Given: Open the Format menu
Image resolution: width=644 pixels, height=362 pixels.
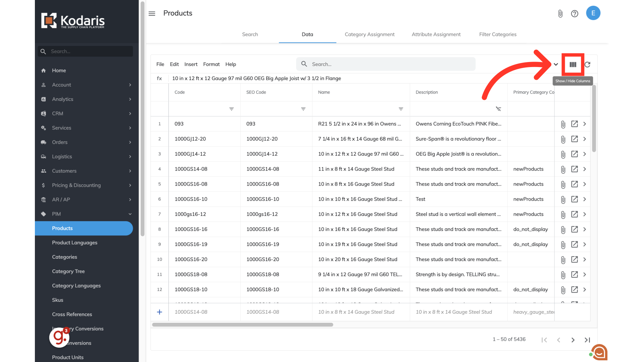Looking at the screenshot, I should pyautogui.click(x=211, y=64).
